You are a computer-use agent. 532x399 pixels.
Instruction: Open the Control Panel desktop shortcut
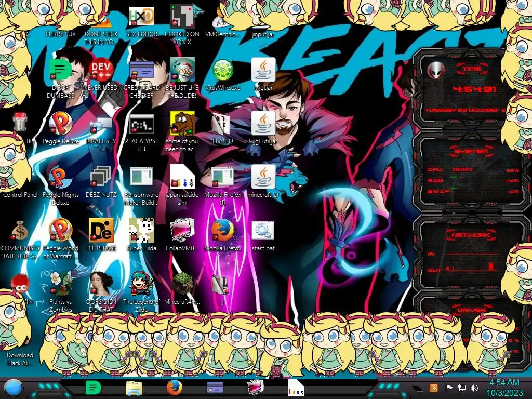tap(20, 194)
